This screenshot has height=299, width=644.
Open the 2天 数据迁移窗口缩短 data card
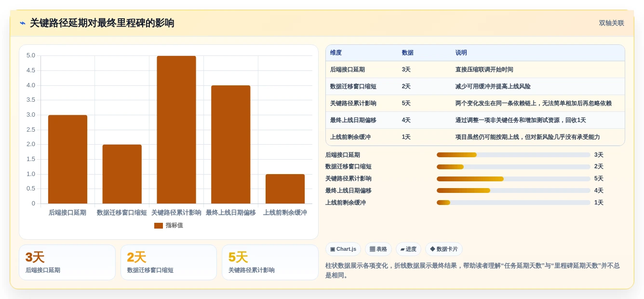coord(169,262)
